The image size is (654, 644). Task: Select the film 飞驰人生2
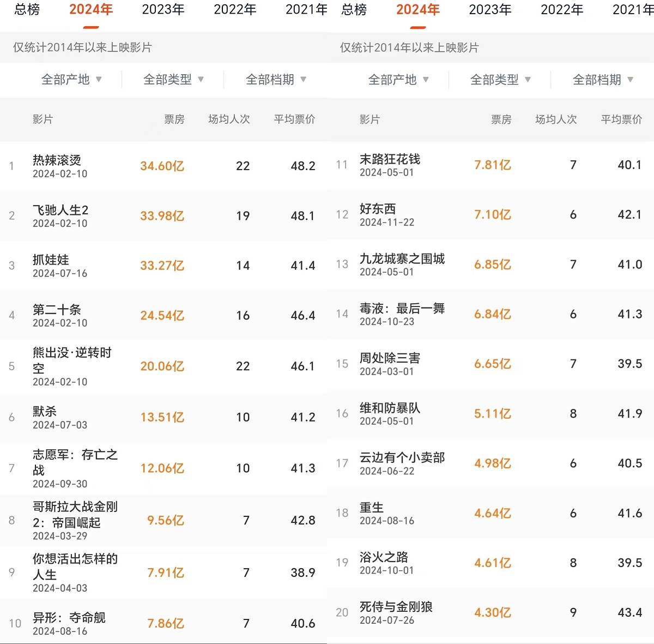[60, 210]
